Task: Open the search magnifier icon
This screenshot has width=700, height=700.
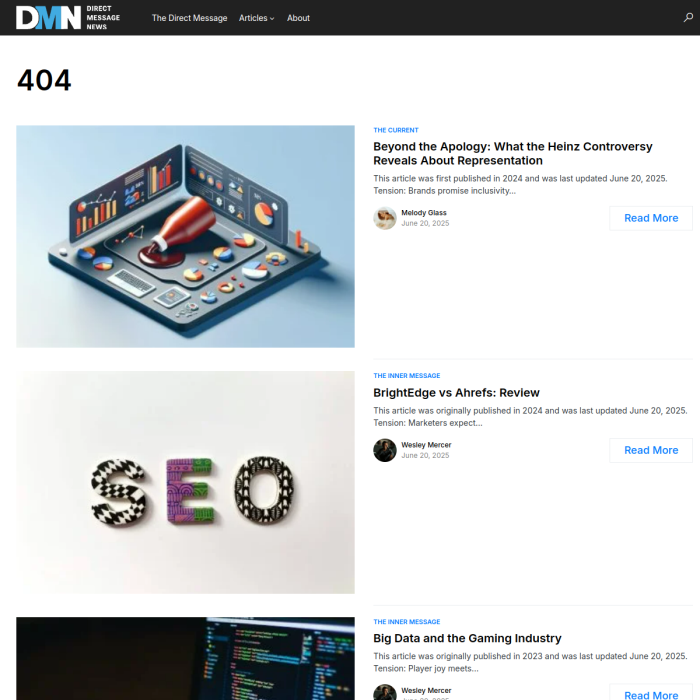Action: pyautogui.click(x=688, y=17)
